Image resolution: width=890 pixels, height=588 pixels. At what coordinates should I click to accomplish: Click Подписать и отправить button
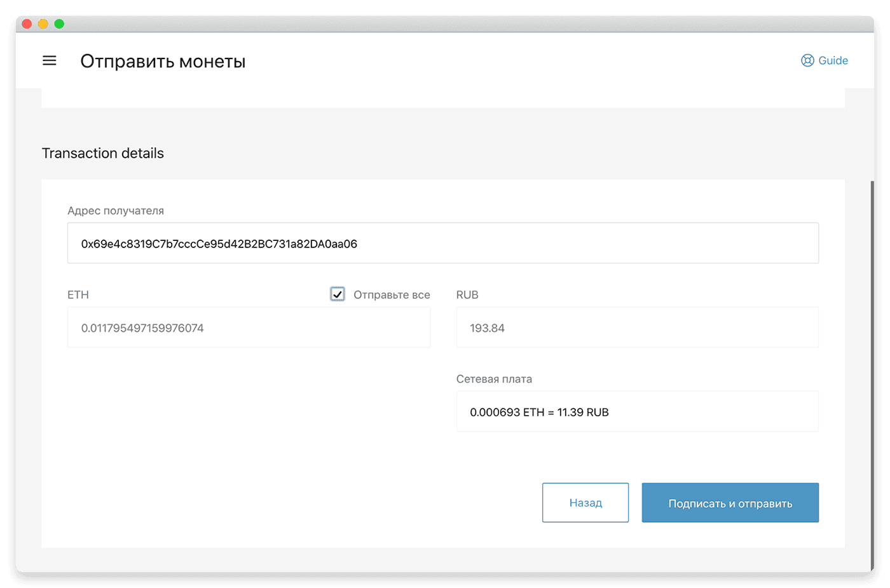[x=730, y=503]
